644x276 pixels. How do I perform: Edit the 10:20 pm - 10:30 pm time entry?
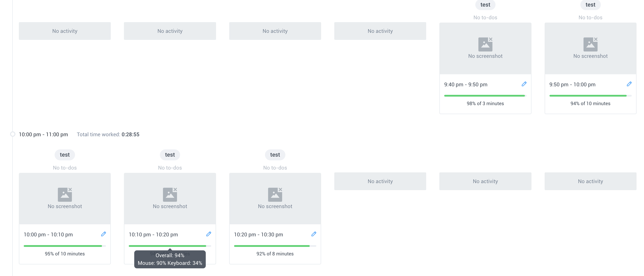[314, 234]
